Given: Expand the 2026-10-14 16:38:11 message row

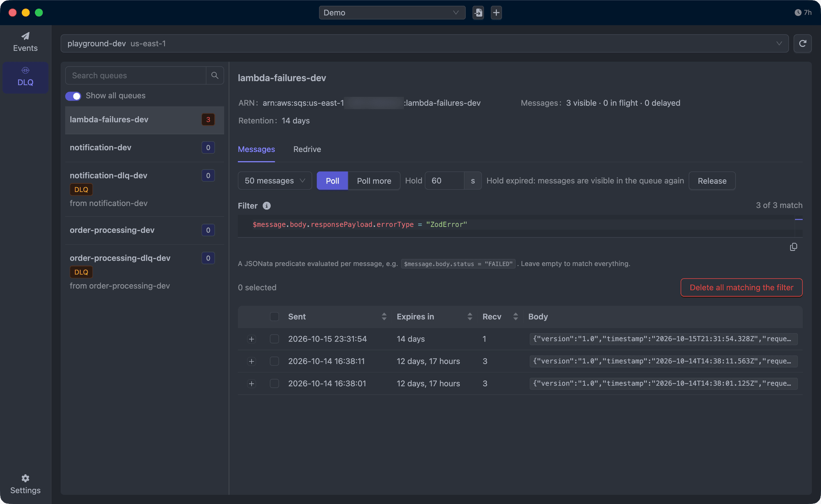Looking at the screenshot, I should click(252, 361).
